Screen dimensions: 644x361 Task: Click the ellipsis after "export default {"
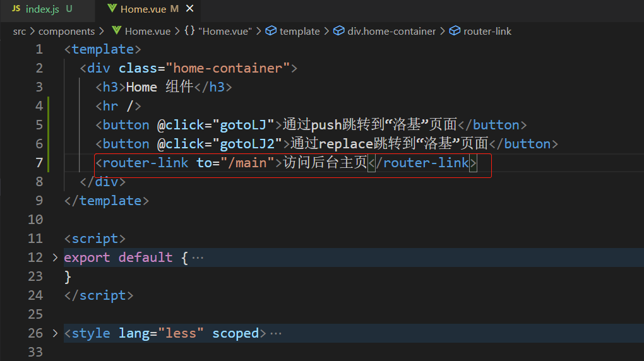pos(198,257)
